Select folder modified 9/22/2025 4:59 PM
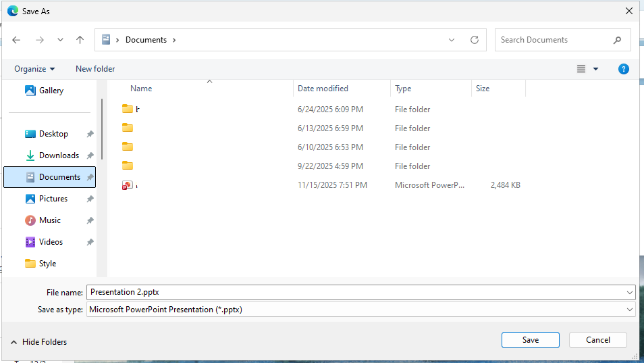 tap(321, 166)
